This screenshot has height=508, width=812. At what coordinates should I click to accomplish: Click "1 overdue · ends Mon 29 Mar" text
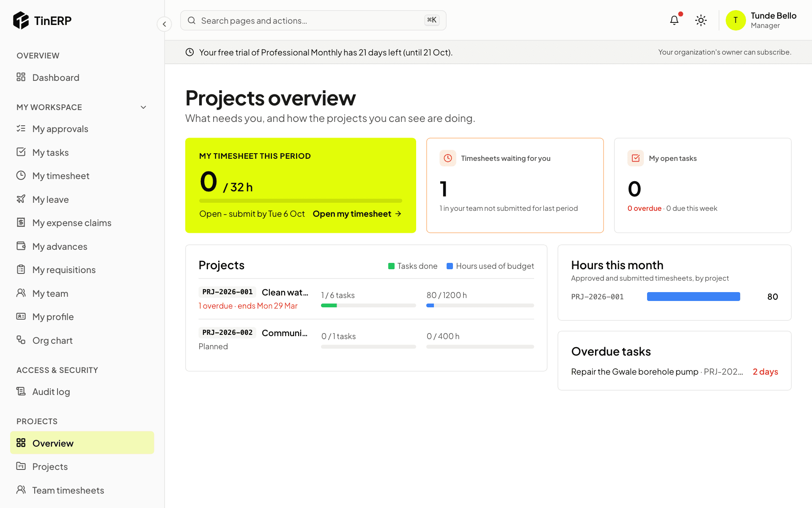248,306
